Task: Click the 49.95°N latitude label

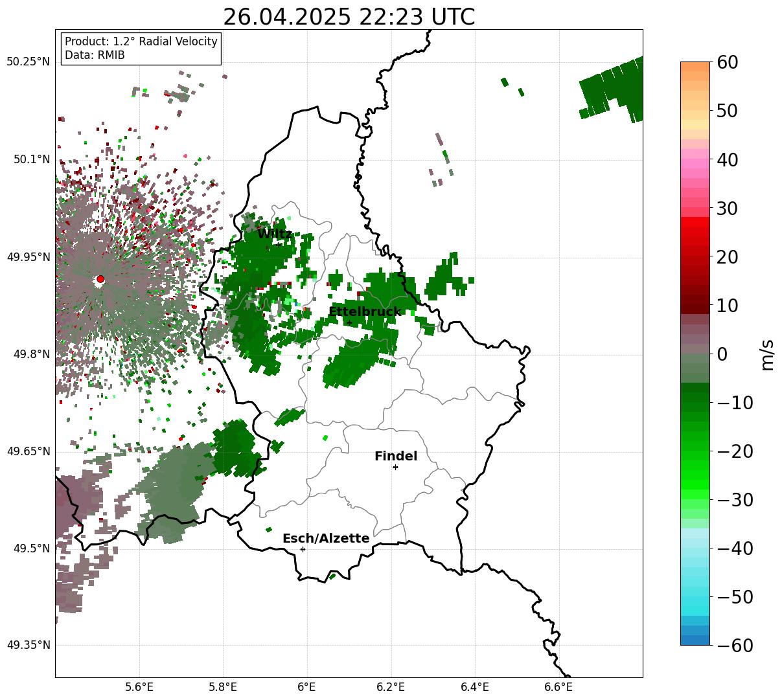Action: (x=28, y=257)
